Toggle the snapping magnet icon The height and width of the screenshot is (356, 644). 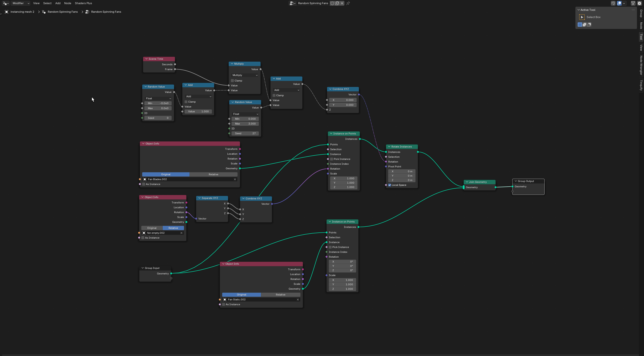tap(613, 3)
